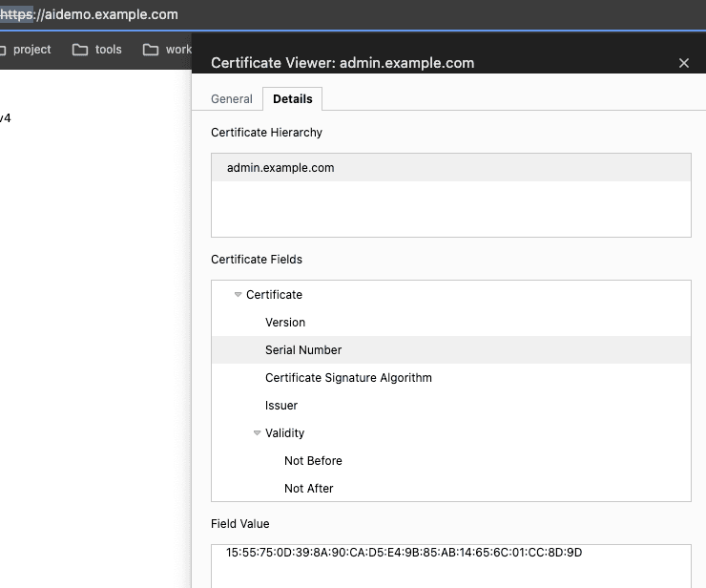Image resolution: width=706 pixels, height=588 pixels.
Task: Select Certificate Signature Algorithm field
Action: 348,378
